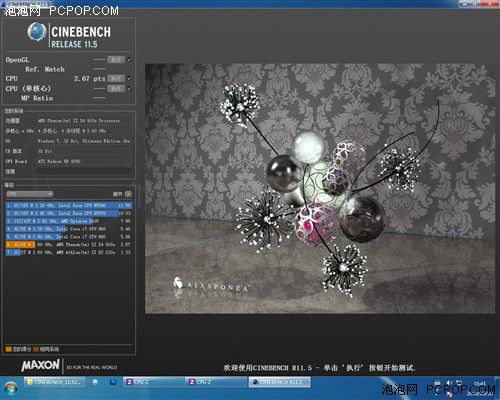Run the multi-core CPU benchmark
This screenshot has width=500, height=400.
click(116, 79)
